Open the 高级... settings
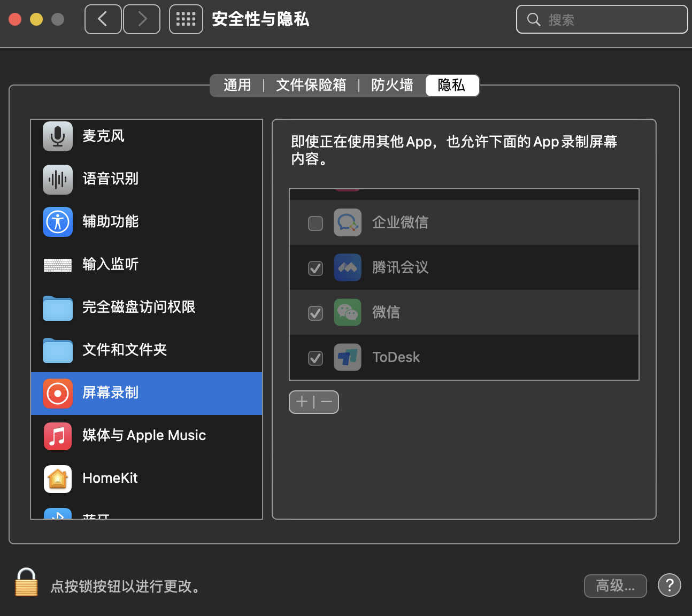Screen dimensions: 692x616 pos(616,586)
